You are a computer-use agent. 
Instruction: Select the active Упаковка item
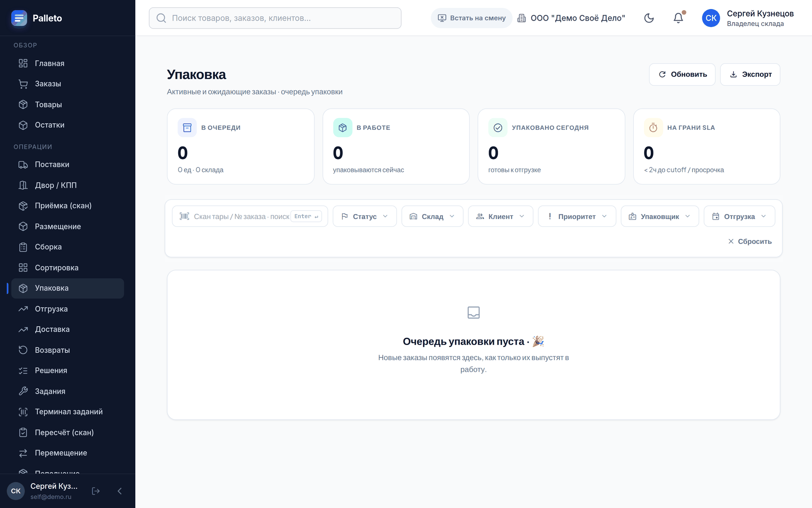click(x=68, y=288)
